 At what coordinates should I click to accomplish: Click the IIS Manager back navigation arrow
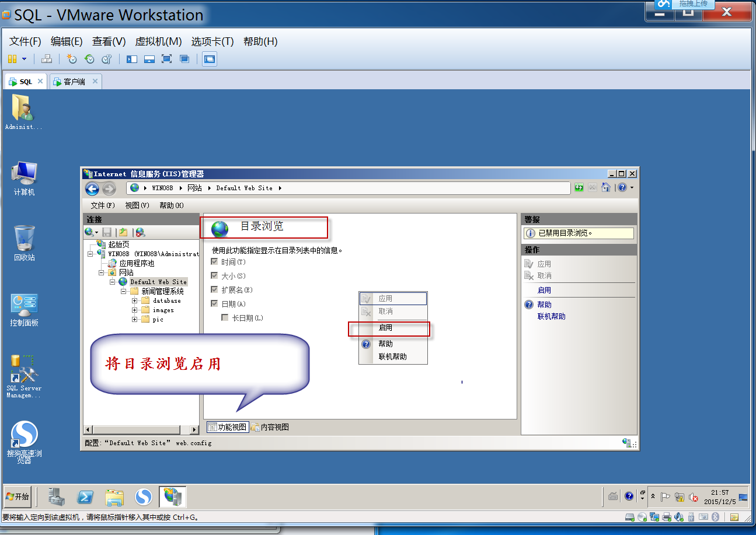(92, 188)
